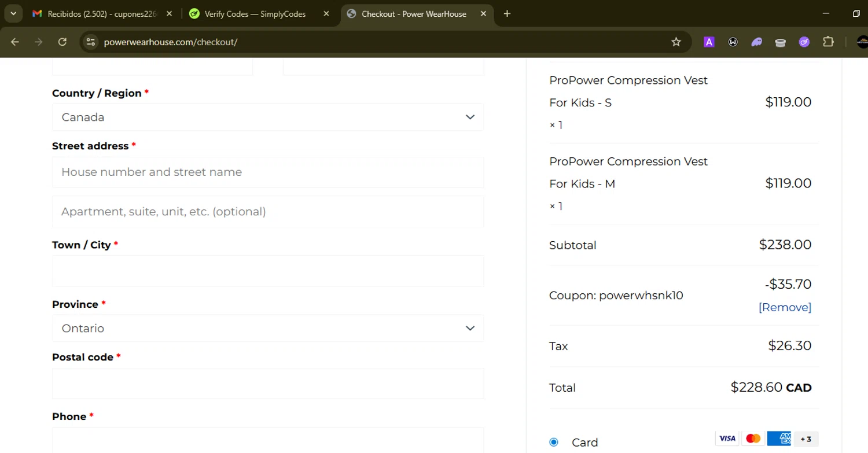This screenshot has width=868, height=453.
Task: Click the House number and street name field
Action: point(268,172)
